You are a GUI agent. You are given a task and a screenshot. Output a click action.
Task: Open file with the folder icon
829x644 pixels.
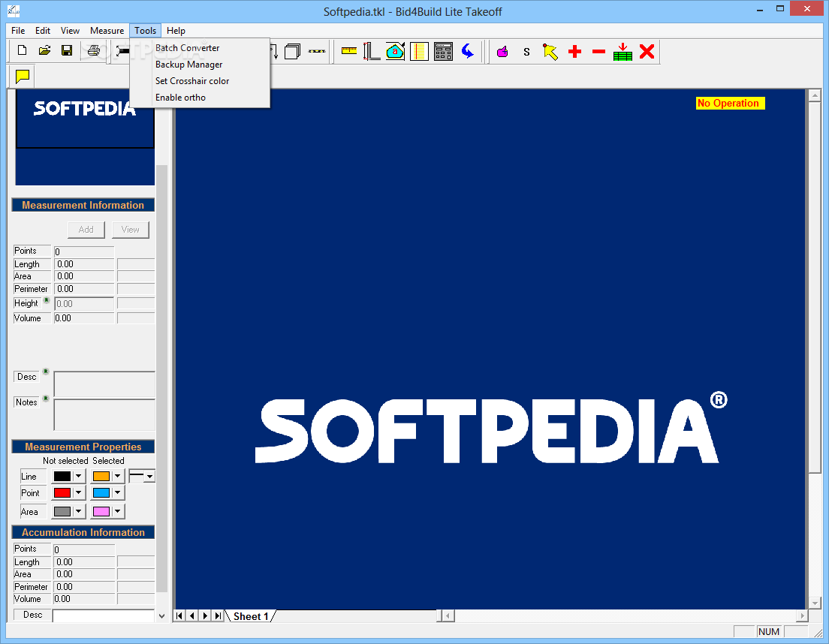44,51
